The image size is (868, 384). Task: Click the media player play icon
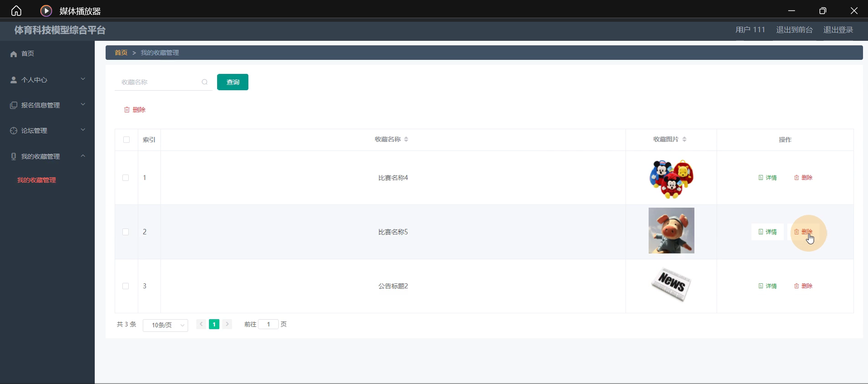click(x=46, y=10)
